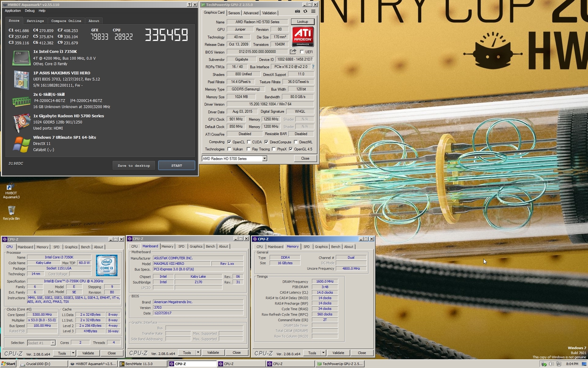588x368 pixels.
Task: Open the Recycle Bin desktop icon
Action: click(x=11, y=213)
